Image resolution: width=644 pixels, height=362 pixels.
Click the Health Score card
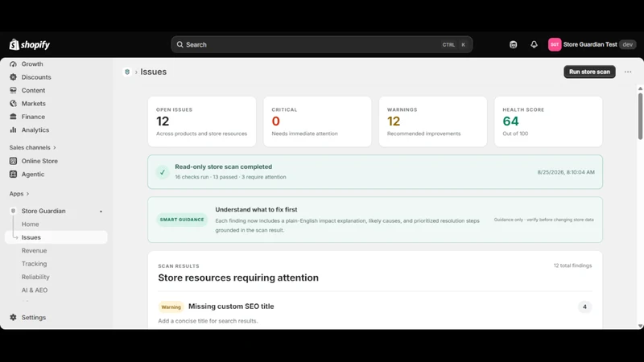pos(548,121)
